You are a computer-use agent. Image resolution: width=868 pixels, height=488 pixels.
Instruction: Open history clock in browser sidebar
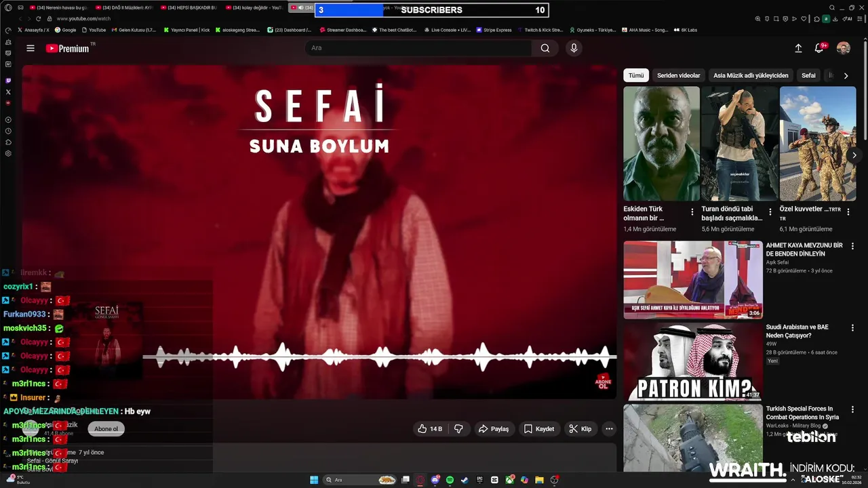click(x=8, y=131)
